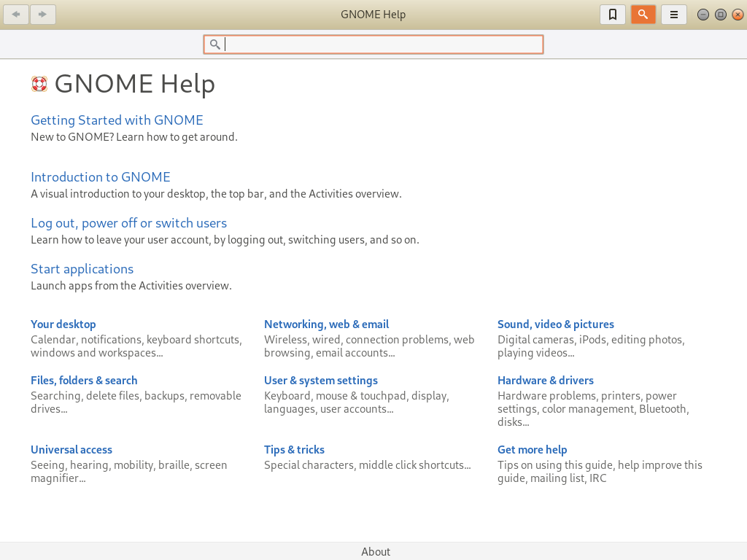Click description starting 'A visual introduction to your desktop'
Image resolution: width=747 pixels, height=560 pixels.
tap(216, 194)
